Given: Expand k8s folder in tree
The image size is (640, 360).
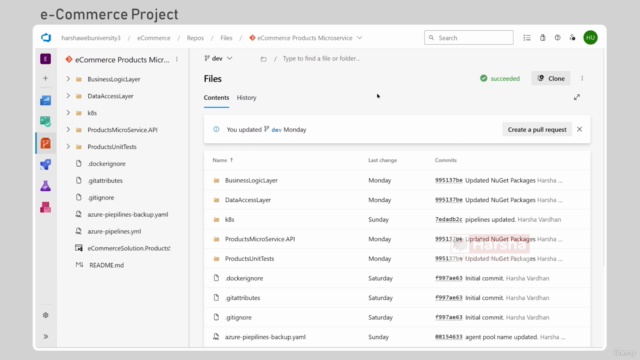Looking at the screenshot, I should (68, 113).
